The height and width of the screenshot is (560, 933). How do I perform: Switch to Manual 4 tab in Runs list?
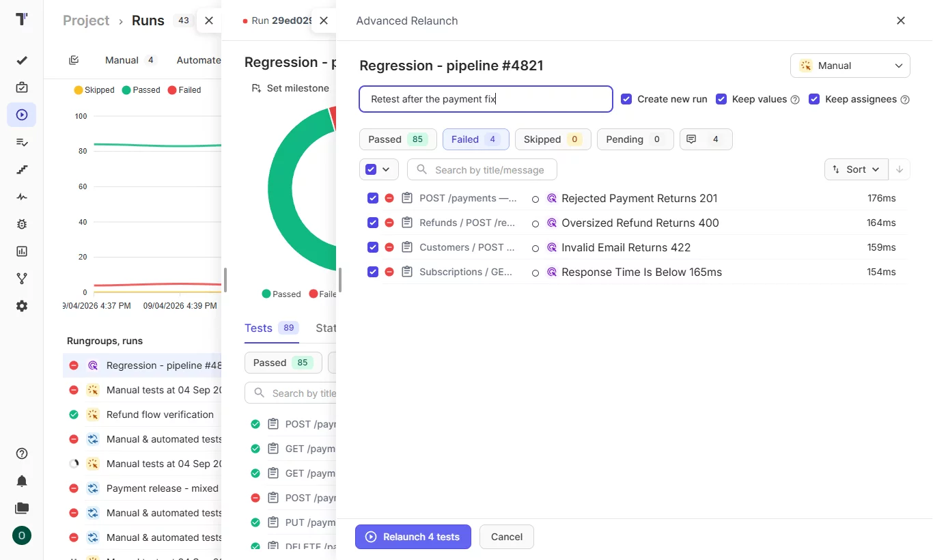(x=131, y=60)
